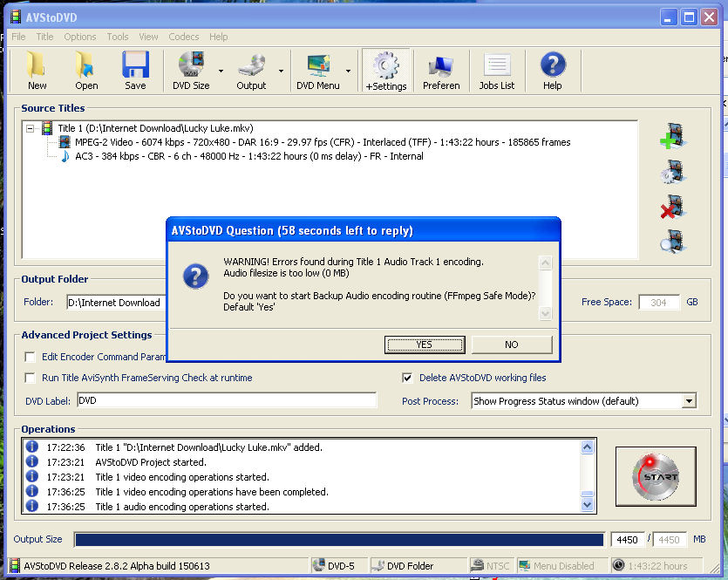Open the View menu

[148, 37]
